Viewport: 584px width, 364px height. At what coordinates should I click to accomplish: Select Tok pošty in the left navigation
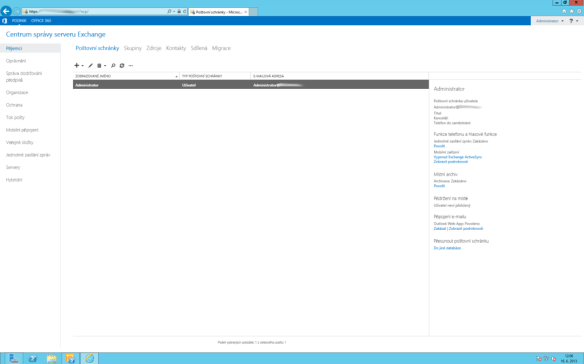coord(15,117)
